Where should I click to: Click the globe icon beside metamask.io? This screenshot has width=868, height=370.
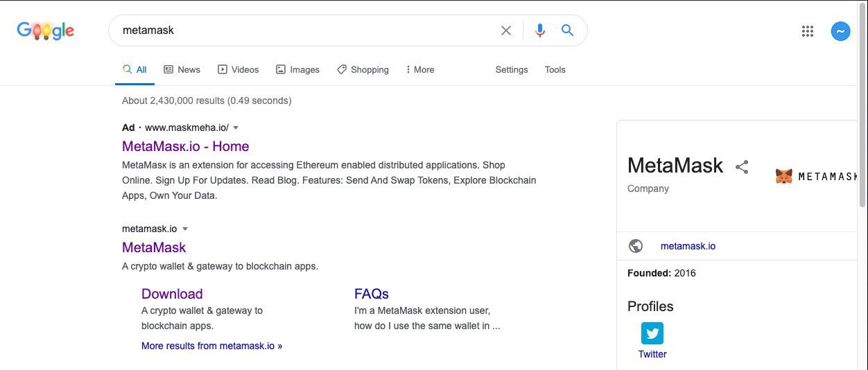[x=635, y=246]
